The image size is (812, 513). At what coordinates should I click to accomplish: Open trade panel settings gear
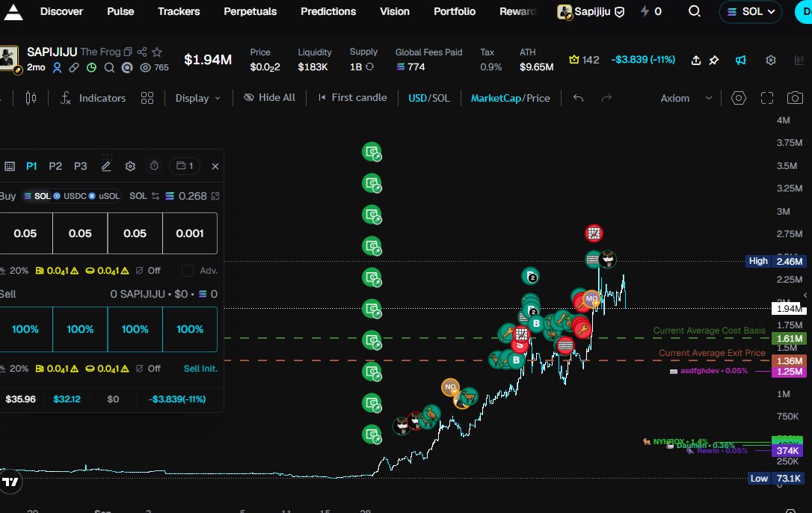[x=130, y=166]
